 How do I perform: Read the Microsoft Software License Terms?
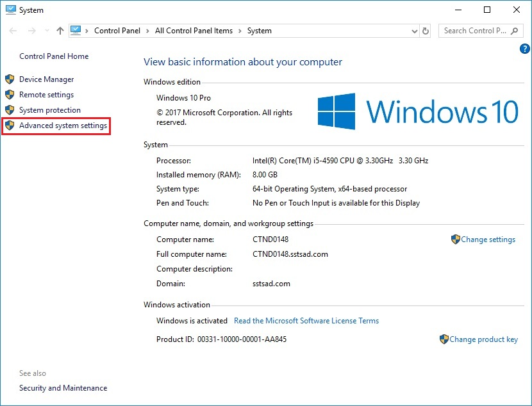click(306, 321)
